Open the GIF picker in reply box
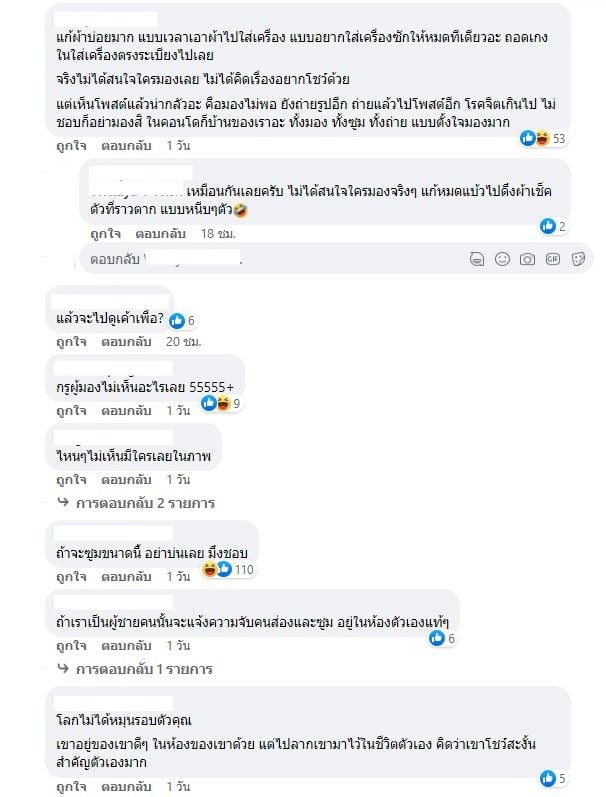Image resolution: width=606 pixels, height=797 pixels. point(552,259)
